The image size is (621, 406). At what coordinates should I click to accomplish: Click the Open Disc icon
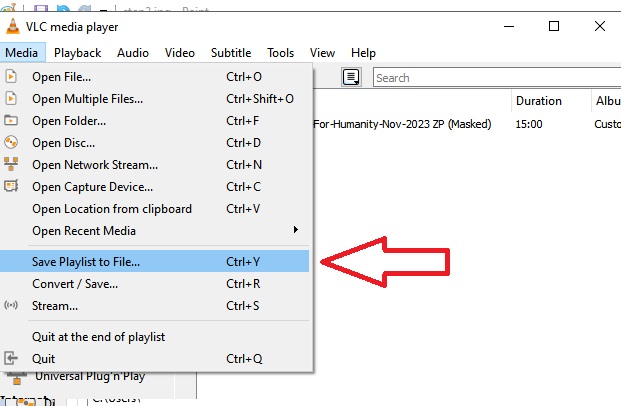11,142
